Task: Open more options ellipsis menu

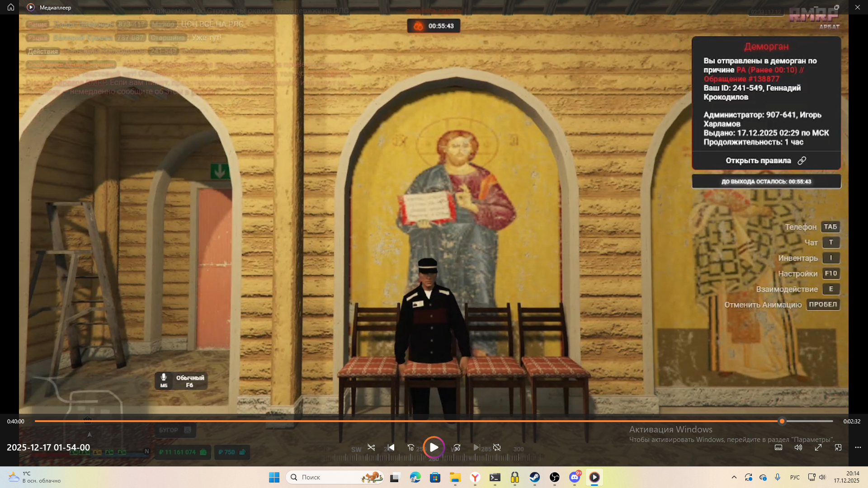Action: pyautogui.click(x=858, y=447)
